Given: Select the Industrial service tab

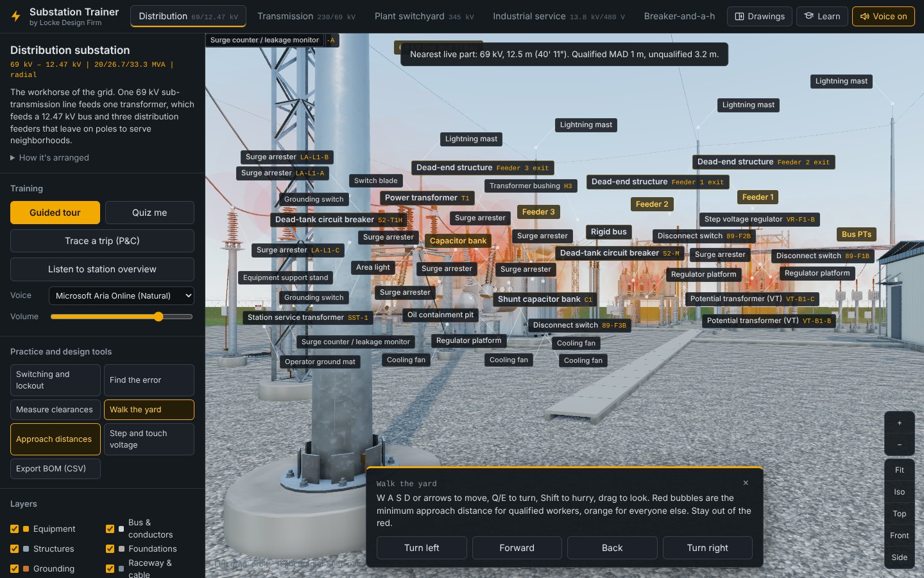Looking at the screenshot, I should 558,16.
